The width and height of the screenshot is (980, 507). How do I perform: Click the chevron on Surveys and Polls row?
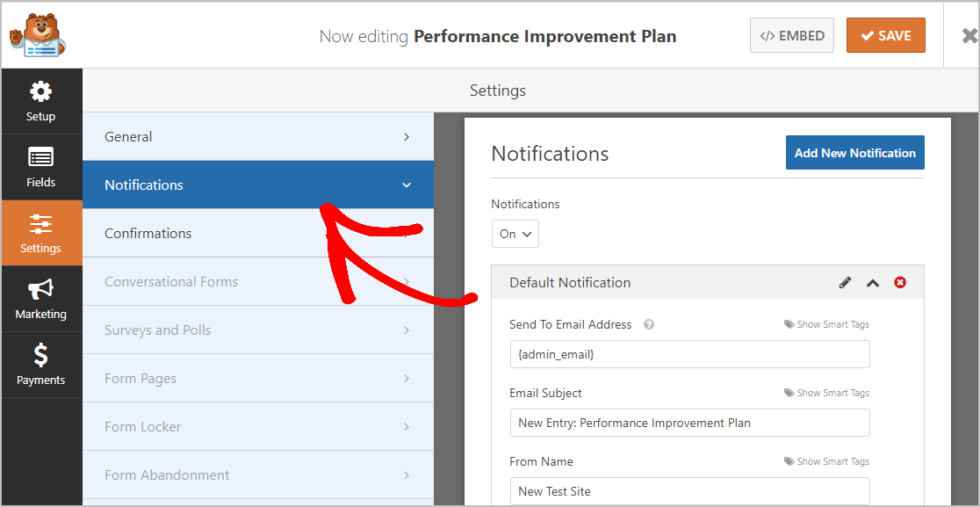coord(407,330)
